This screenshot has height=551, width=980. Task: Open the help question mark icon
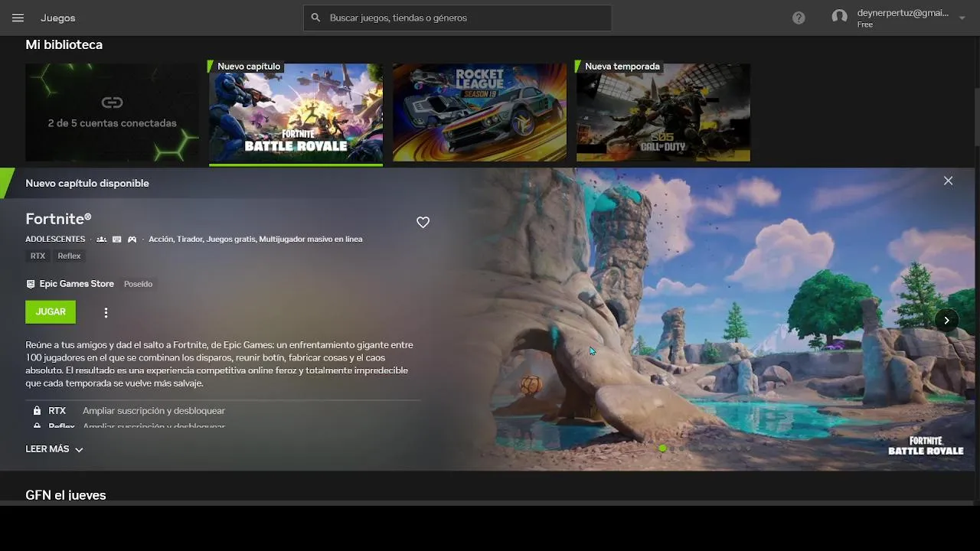pos(799,18)
